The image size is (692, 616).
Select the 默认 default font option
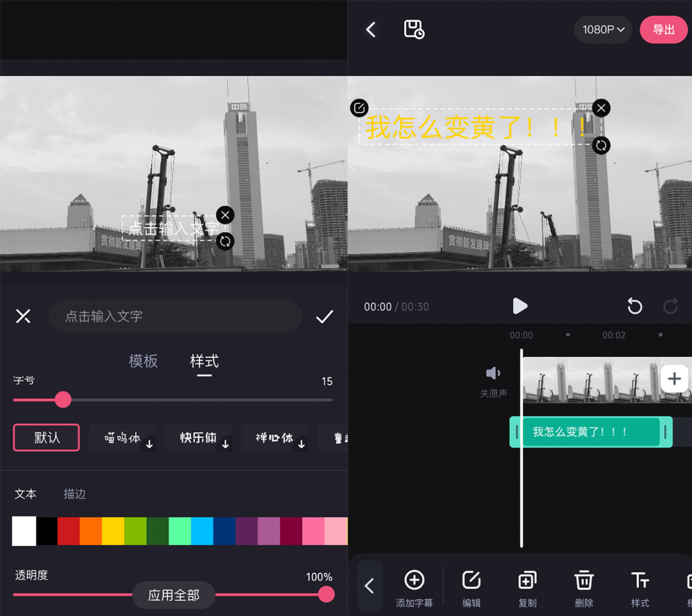45,437
